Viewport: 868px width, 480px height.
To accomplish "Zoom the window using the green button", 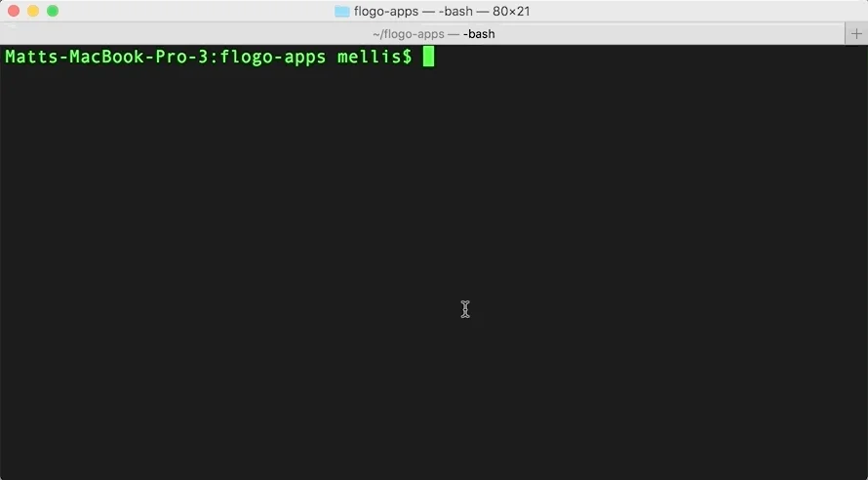I will pos(53,11).
